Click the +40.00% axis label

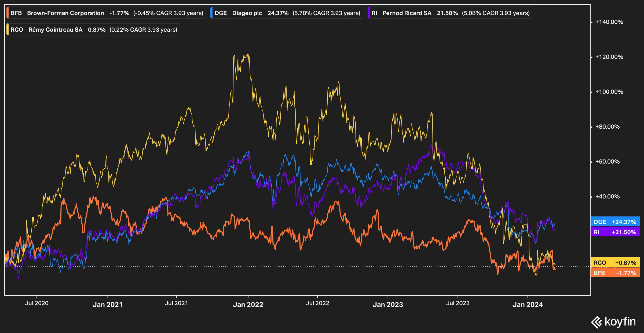608,197
